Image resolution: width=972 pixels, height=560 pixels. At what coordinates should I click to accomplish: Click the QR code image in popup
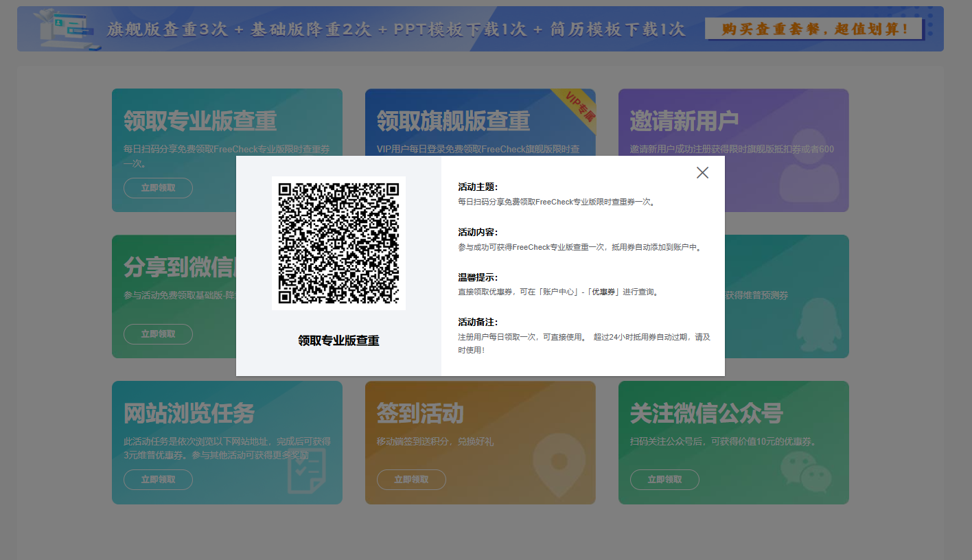click(338, 244)
